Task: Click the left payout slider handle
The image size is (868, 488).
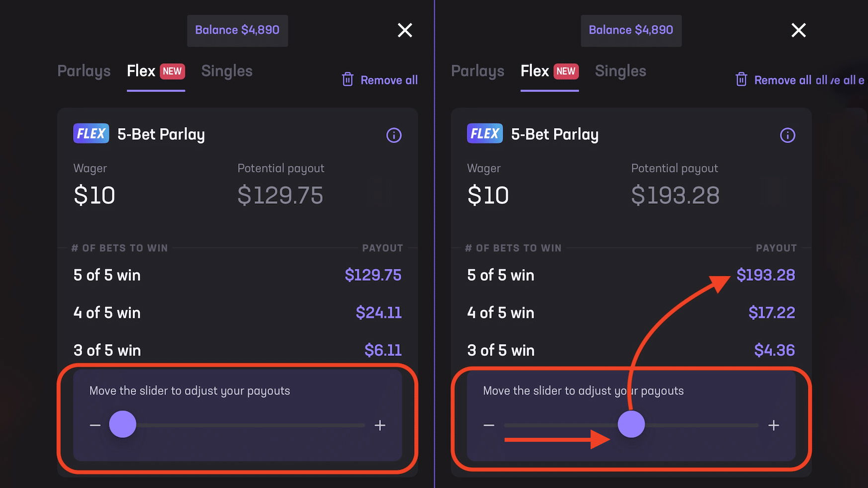Action: [122, 424]
